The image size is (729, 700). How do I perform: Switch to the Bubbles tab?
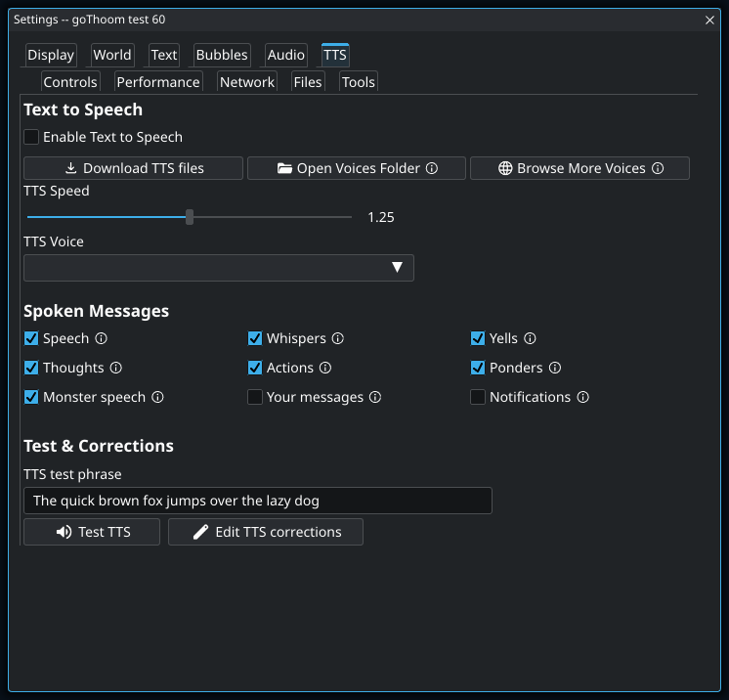[222, 55]
